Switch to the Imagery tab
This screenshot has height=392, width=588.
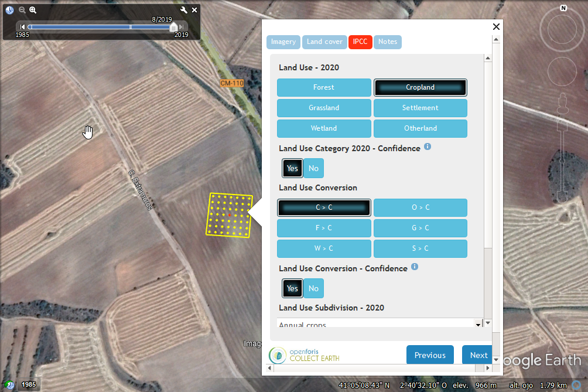pyautogui.click(x=283, y=42)
